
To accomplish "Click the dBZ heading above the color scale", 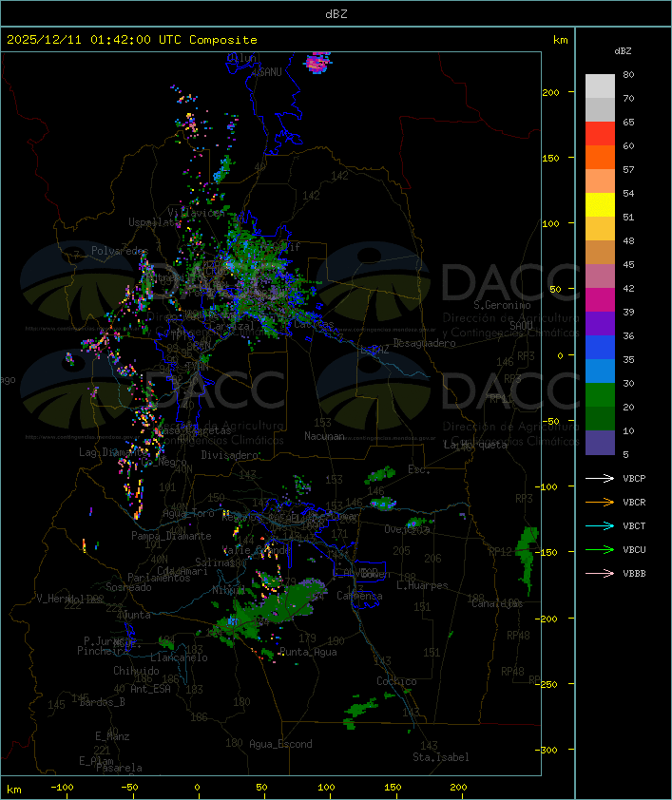I will click(x=623, y=51).
